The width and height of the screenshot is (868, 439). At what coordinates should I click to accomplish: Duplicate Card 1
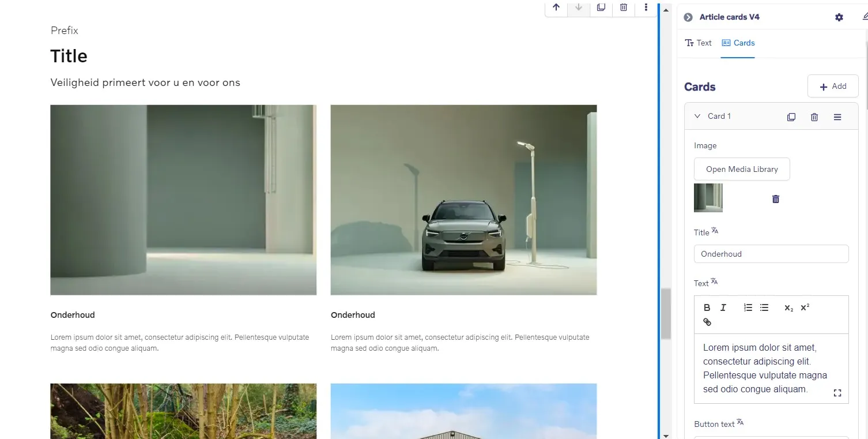[x=791, y=117]
